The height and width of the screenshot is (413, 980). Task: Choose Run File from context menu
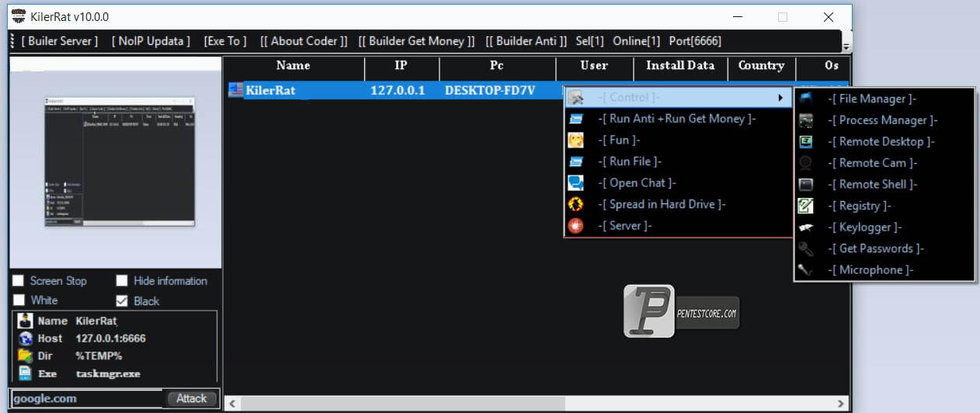(678, 161)
